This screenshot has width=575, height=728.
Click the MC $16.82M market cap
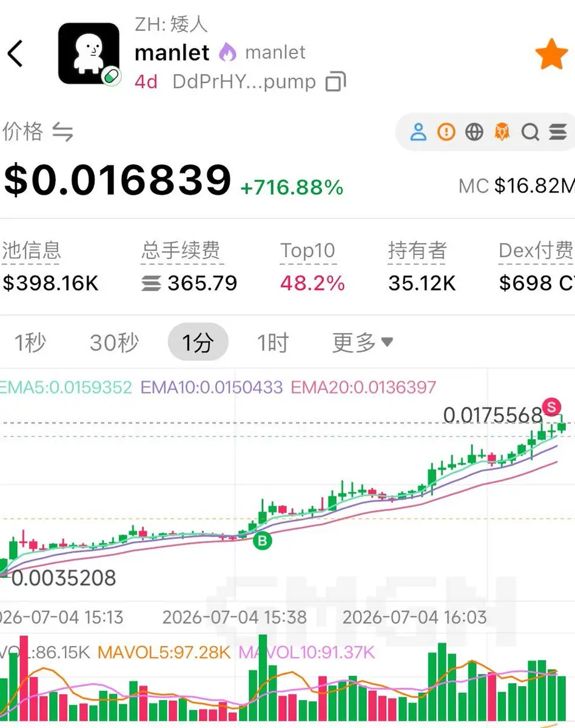517,186
